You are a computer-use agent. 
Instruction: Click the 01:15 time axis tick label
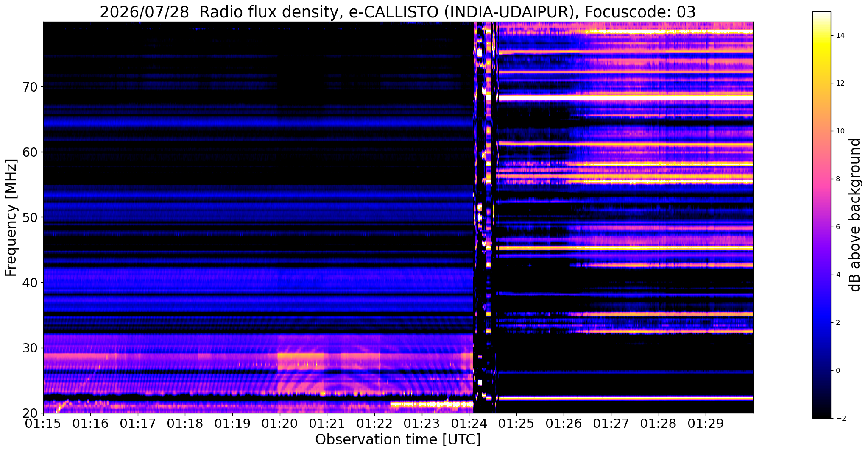tap(43, 424)
